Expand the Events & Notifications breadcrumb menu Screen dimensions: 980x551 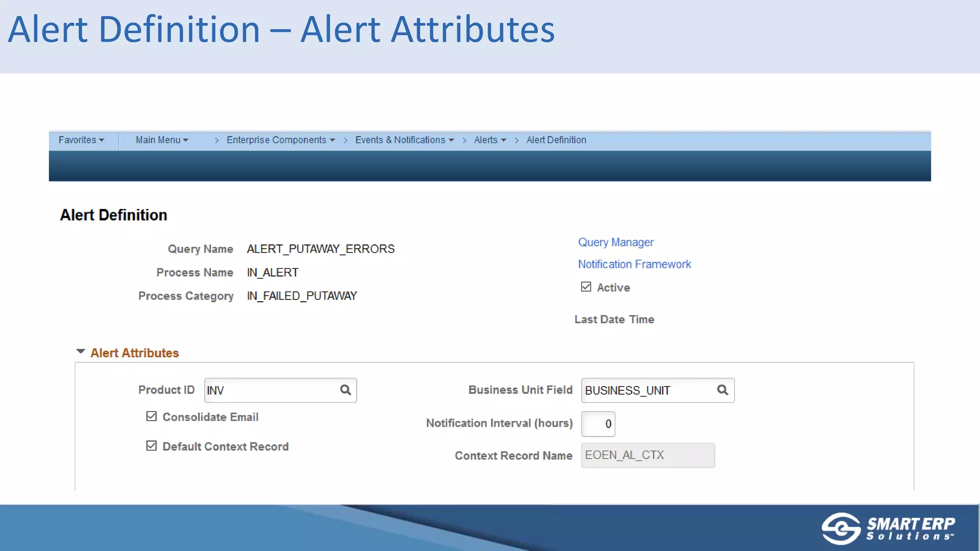coord(404,140)
